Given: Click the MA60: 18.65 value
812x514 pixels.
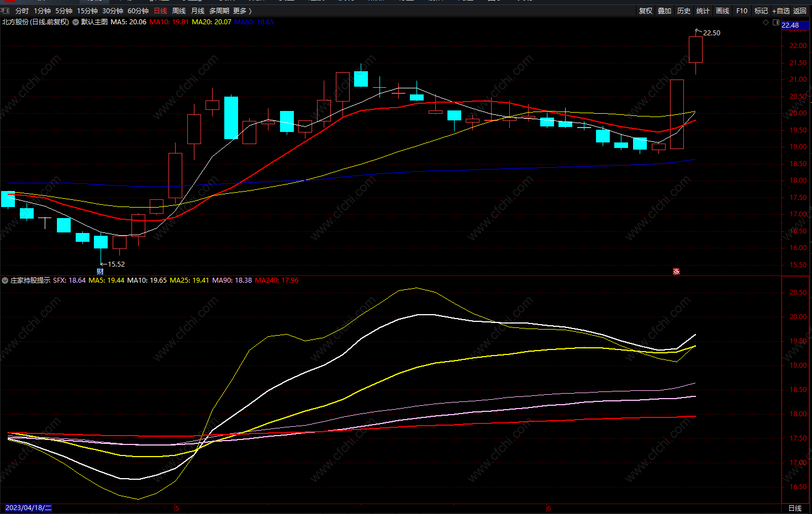Looking at the screenshot, I should point(254,22).
